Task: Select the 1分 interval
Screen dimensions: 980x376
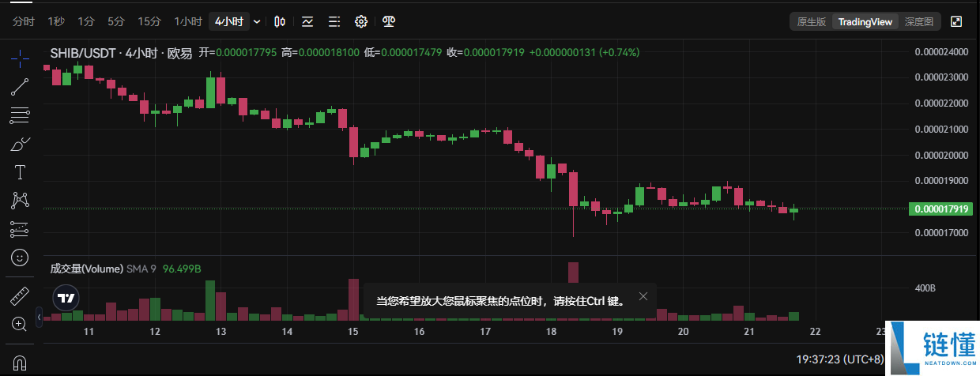Action: click(86, 21)
